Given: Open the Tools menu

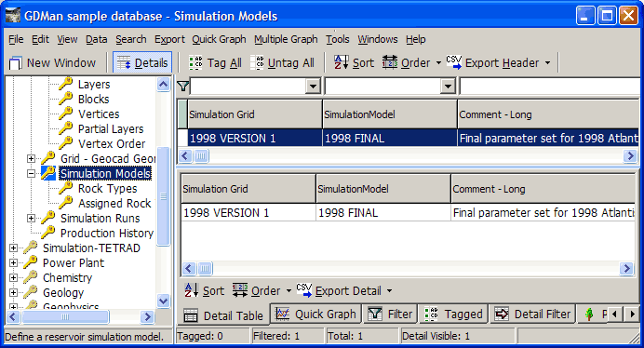Looking at the screenshot, I should (x=338, y=39).
